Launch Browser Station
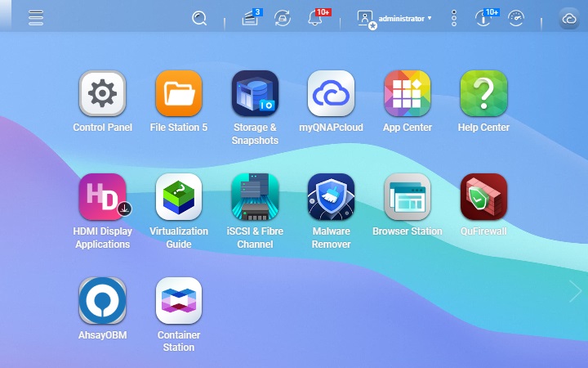 tap(407, 197)
